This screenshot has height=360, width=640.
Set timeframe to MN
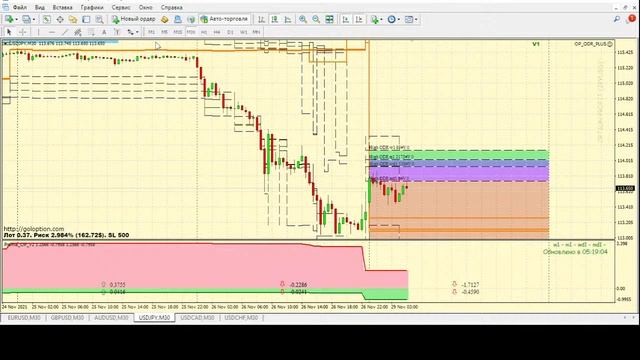coord(256,32)
